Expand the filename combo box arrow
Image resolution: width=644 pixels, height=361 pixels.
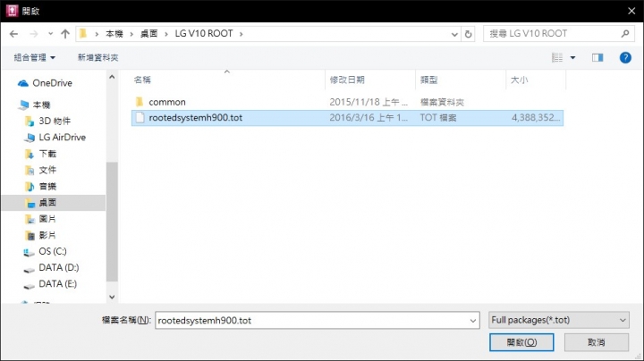(473, 321)
